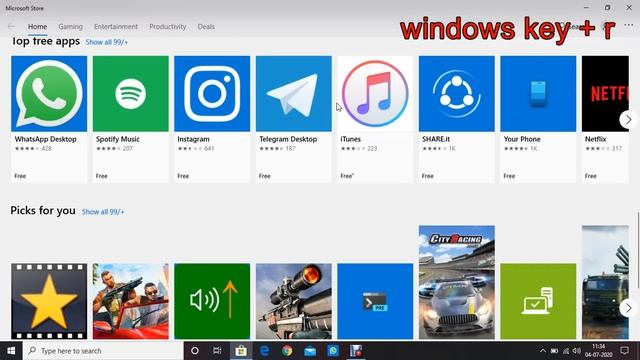
Task: Open the iTunes app tile
Action: point(375,119)
